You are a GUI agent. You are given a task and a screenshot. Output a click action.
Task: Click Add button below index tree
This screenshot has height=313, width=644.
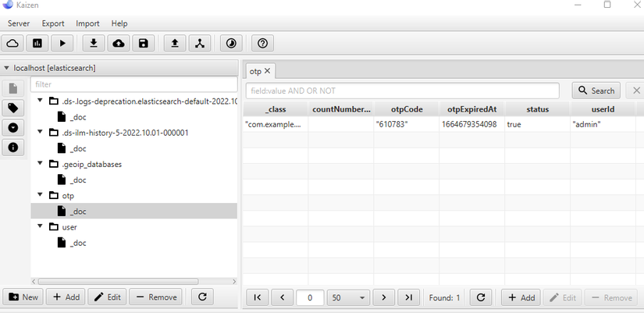66,297
